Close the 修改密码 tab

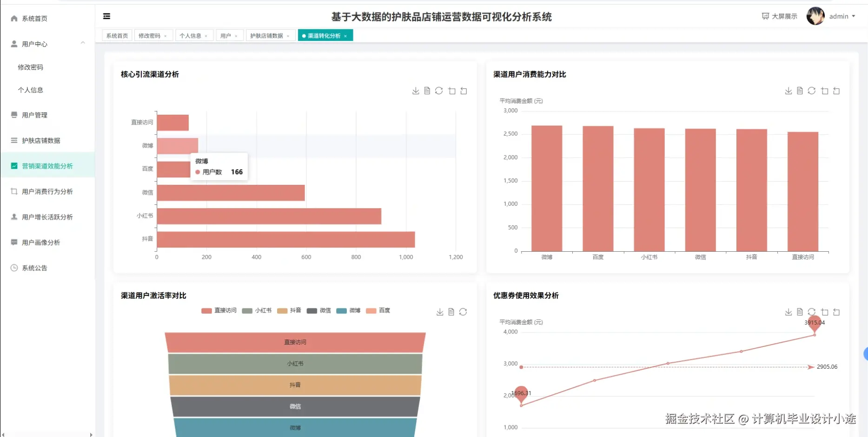[x=166, y=36]
